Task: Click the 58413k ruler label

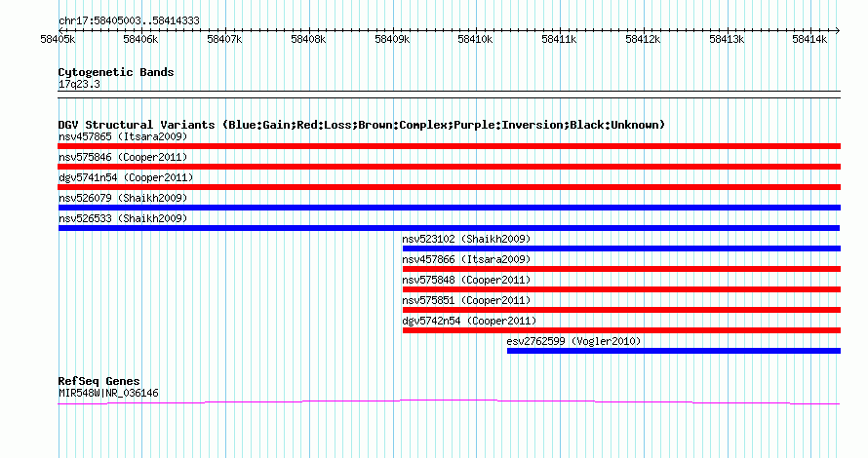Action: 727,39
